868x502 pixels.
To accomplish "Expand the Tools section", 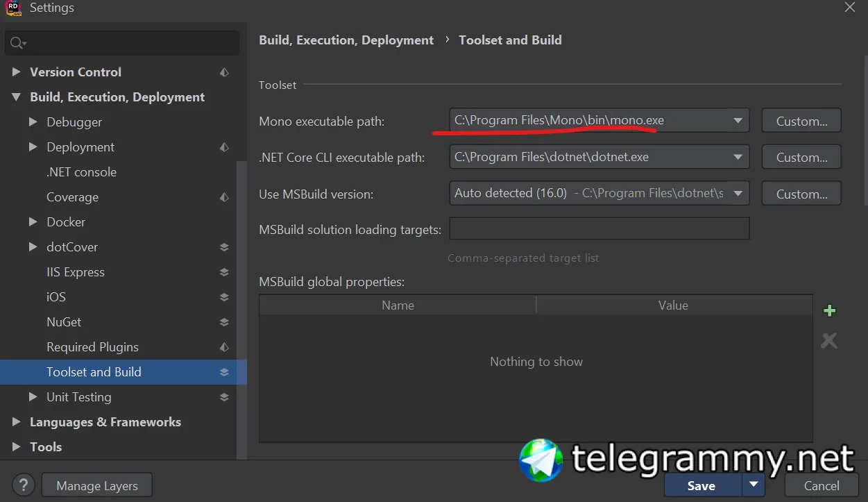I will click(x=16, y=447).
